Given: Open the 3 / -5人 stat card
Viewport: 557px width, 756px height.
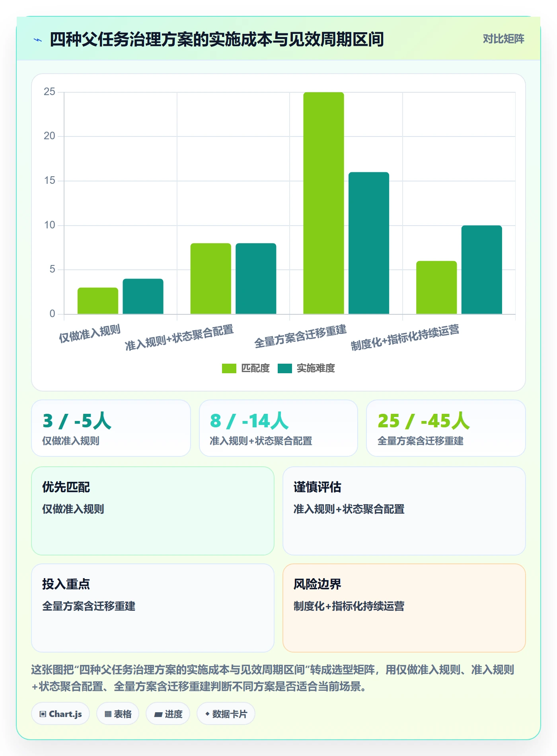Looking at the screenshot, I should [x=111, y=428].
